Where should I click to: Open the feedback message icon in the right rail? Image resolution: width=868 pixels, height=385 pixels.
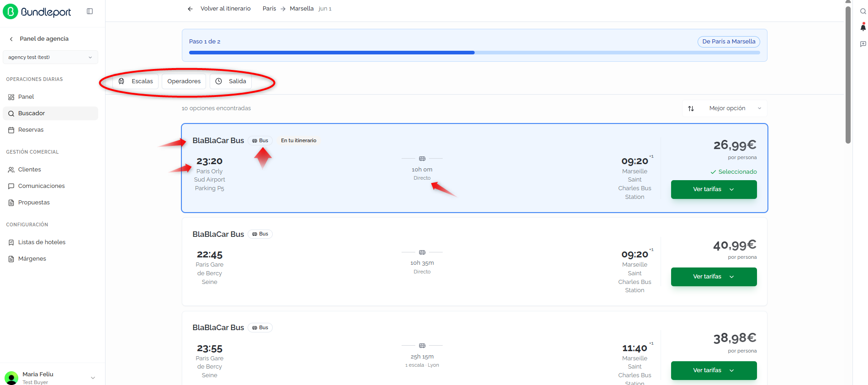(x=863, y=44)
